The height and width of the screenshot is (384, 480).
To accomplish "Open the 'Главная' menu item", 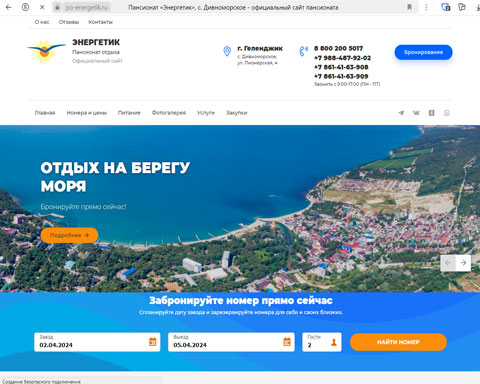I will coord(45,113).
